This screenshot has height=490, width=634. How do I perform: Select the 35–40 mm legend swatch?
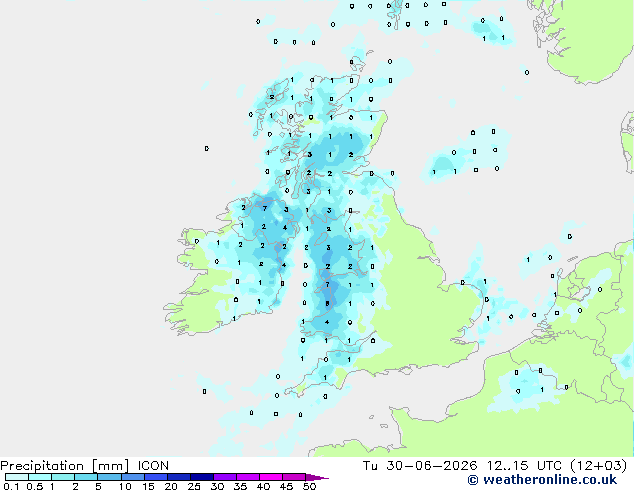click(248, 477)
